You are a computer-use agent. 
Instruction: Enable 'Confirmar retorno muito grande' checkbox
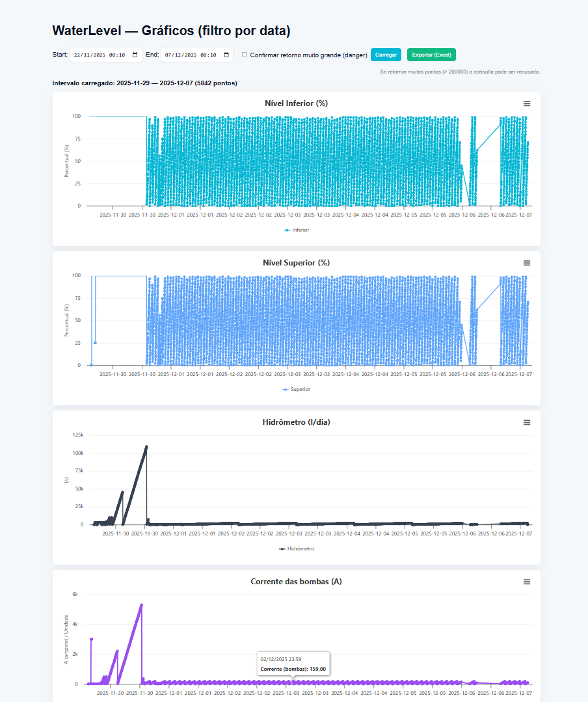point(245,55)
